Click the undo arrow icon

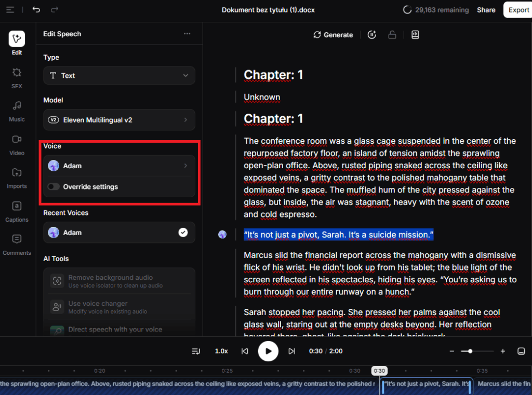click(x=36, y=10)
